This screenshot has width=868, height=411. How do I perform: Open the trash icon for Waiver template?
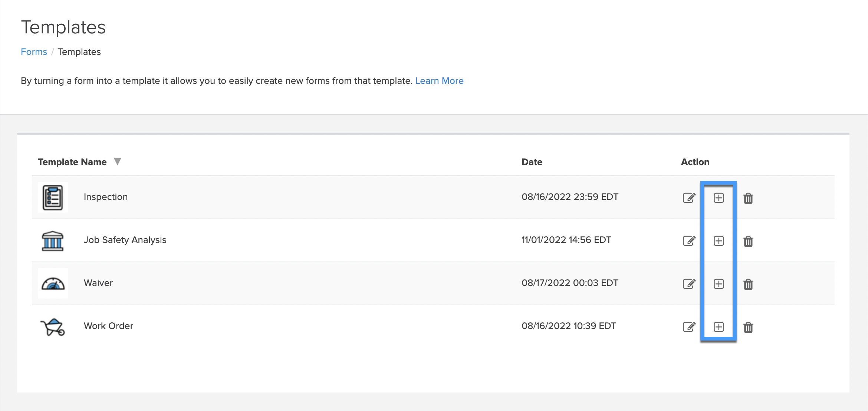(x=749, y=284)
